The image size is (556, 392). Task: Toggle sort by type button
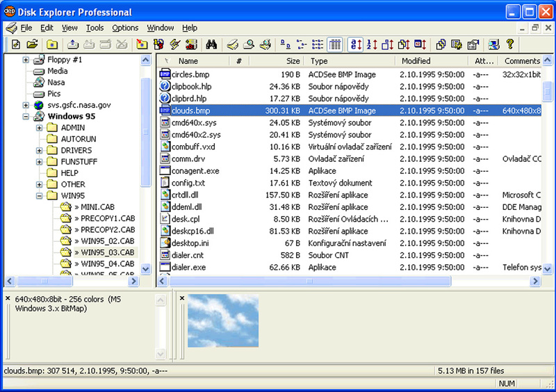[x=404, y=44]
